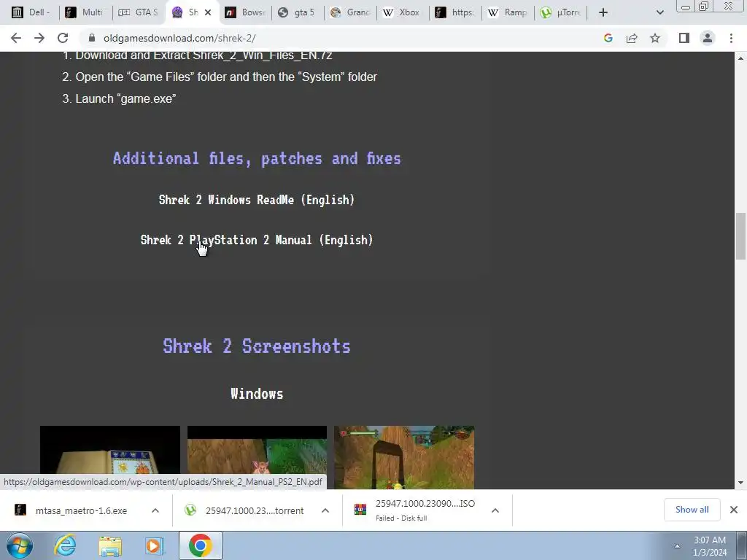
Task: Reload the Shrek 2 page
Action: coord(63,38)
